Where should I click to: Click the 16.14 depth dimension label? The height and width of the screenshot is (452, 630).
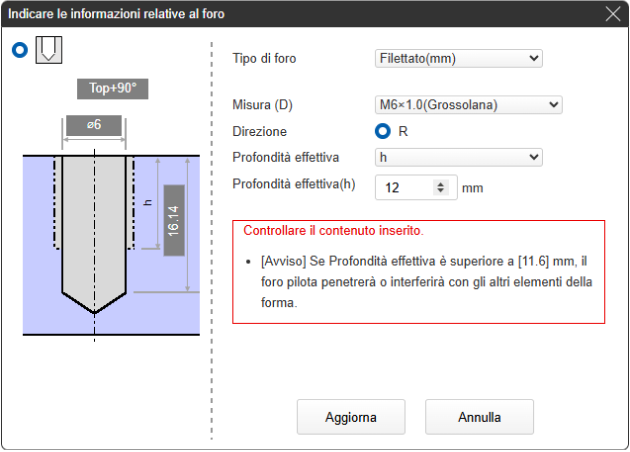pos(173,220)
